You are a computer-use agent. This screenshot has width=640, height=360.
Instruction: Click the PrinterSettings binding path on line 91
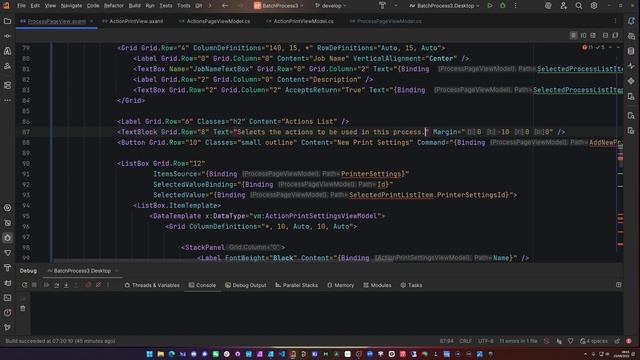coord(371,174)
